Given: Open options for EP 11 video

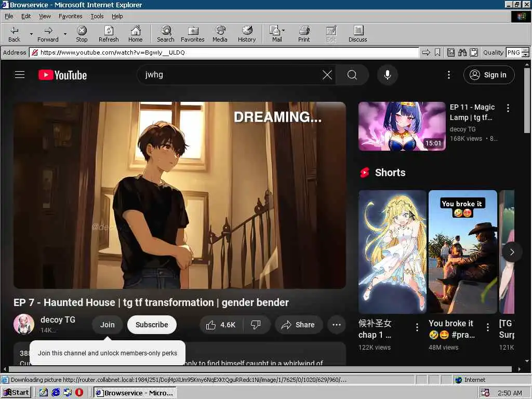Looking at the screenshot, I should pyautogui.click(x=508, y=108).
